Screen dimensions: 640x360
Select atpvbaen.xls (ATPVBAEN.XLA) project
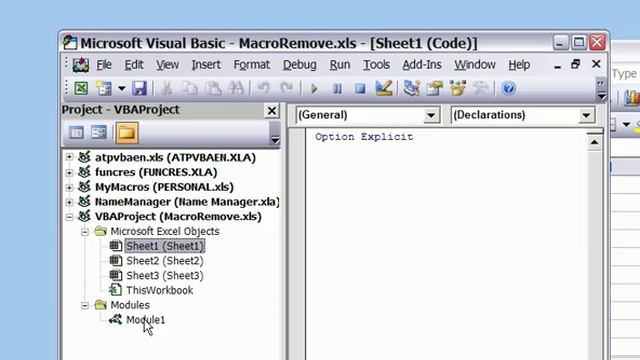175,157
